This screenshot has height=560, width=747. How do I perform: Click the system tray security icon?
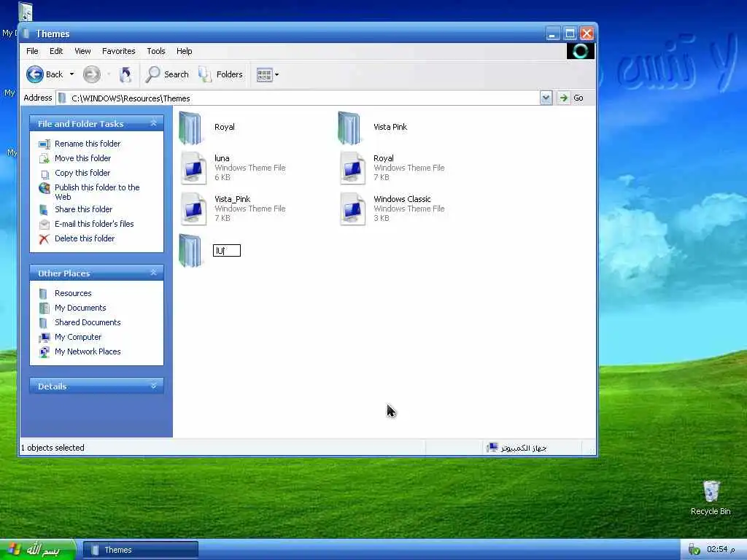coord(694,550)
